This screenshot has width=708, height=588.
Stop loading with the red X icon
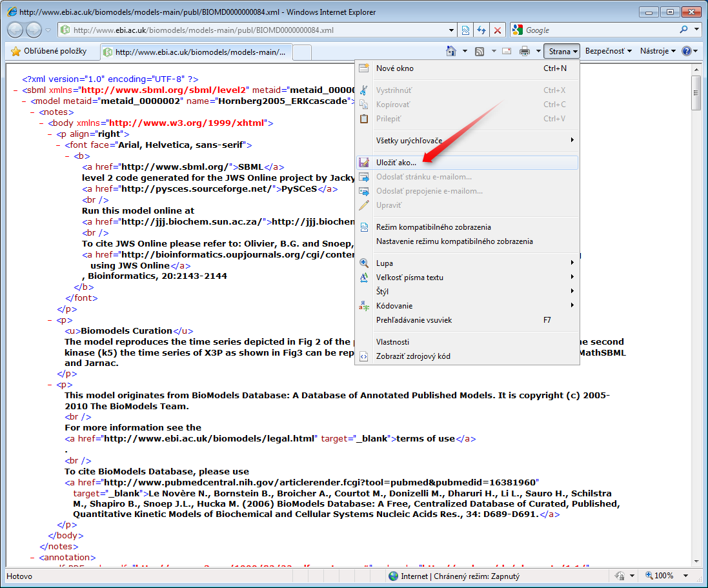pyautogui.click(x=497, y=30)
